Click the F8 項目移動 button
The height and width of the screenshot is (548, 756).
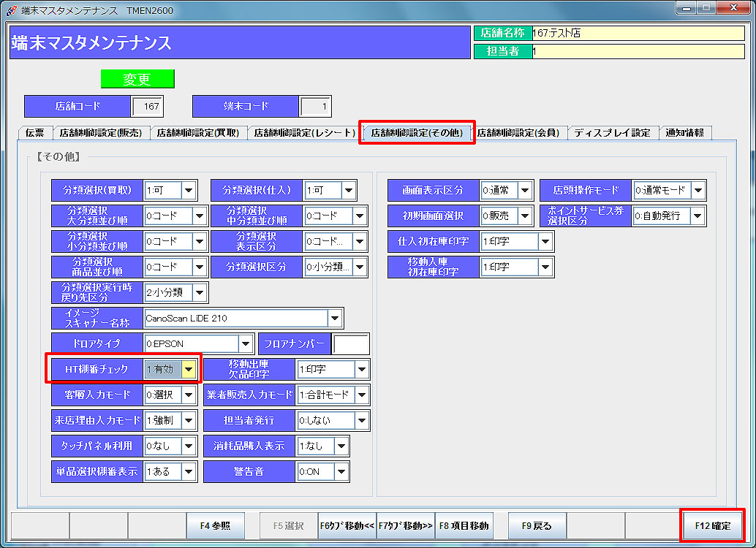[x=464, y=525]
